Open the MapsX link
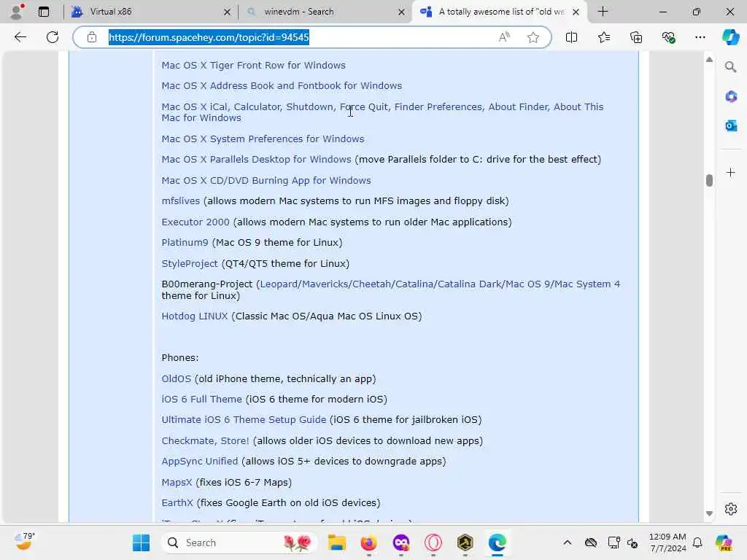 point(177,483)
